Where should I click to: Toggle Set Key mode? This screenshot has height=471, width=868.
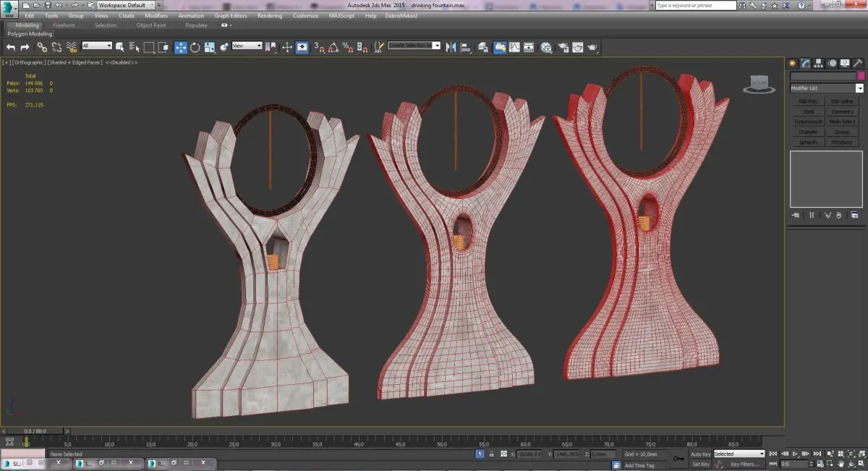tap(701, 464)
